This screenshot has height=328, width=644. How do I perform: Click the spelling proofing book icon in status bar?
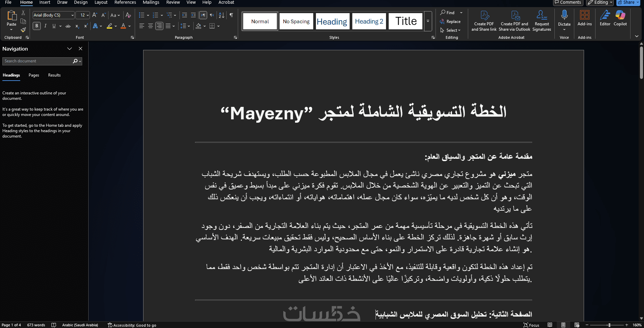point(54,325)
